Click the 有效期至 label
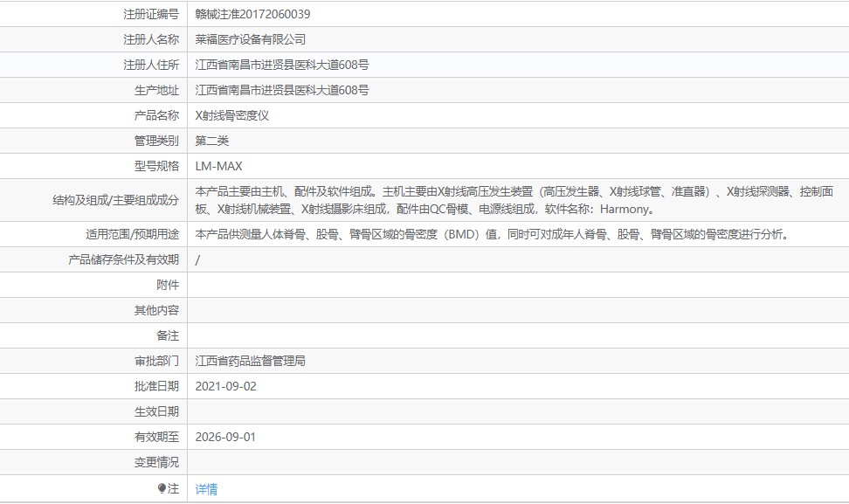 (156, 438)
